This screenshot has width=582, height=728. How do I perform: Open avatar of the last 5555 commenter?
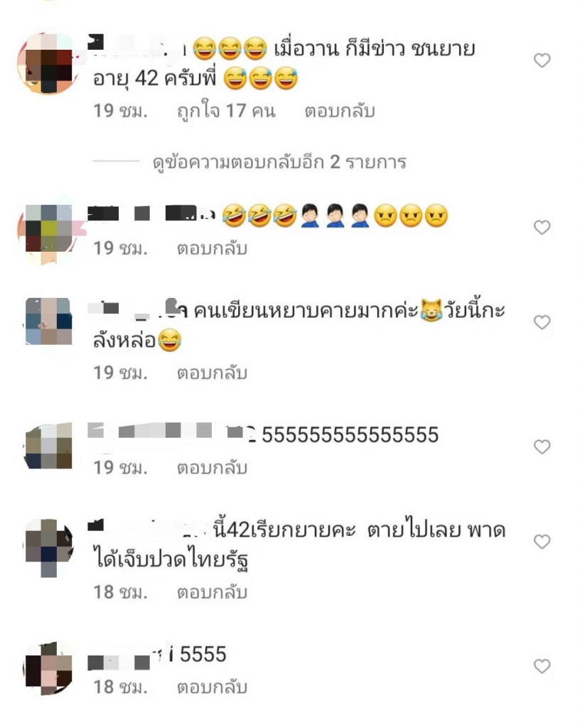click(48, 668)
